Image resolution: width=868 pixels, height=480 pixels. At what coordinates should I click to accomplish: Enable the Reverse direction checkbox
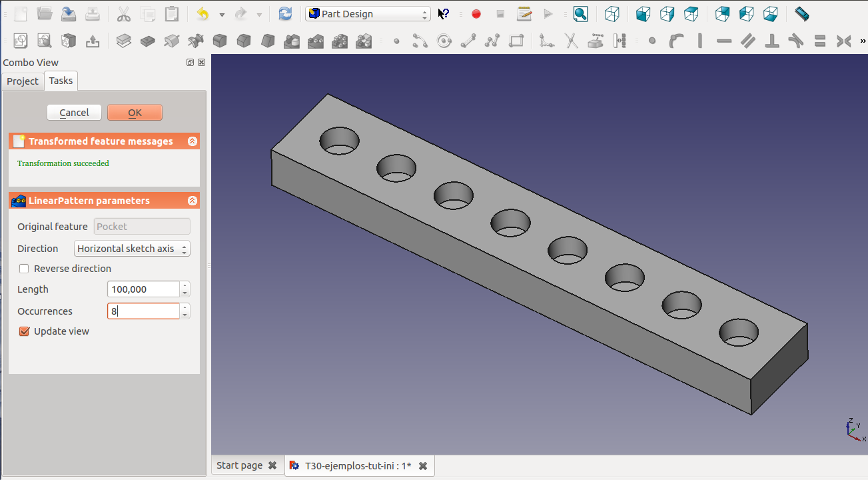(x=25, y=269)
